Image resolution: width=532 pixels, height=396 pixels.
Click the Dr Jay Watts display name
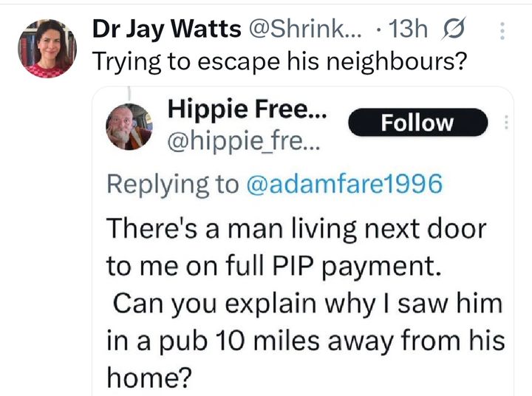(166, 29)
